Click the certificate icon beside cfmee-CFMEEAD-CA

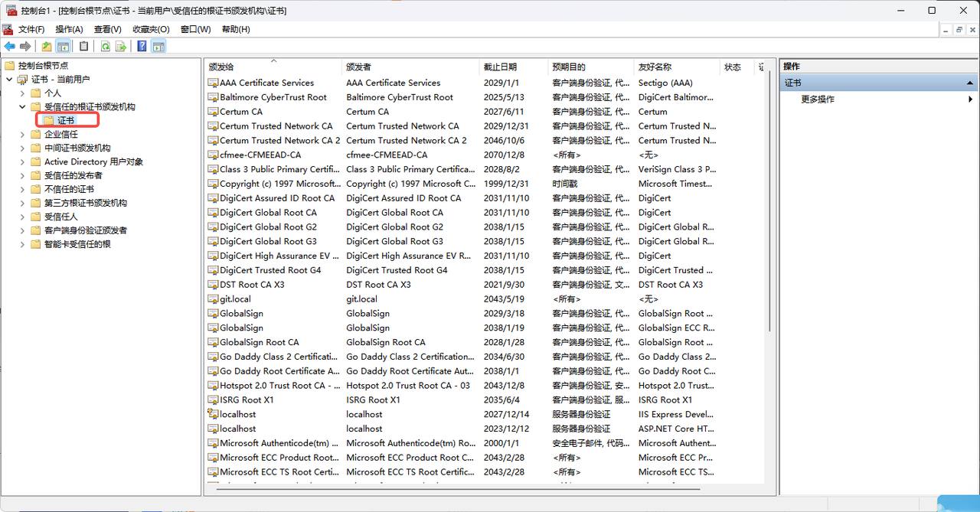click(214, 155)
